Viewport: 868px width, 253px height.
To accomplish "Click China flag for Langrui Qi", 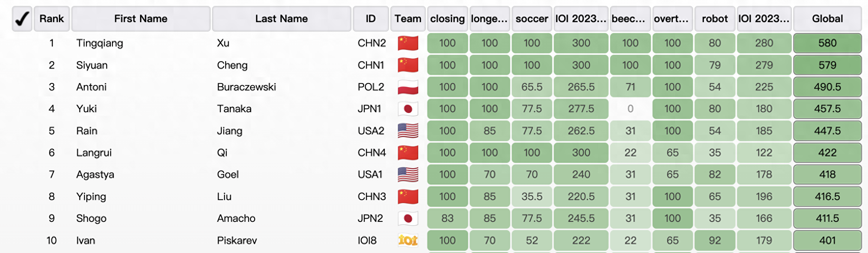I will coord(408,153).
